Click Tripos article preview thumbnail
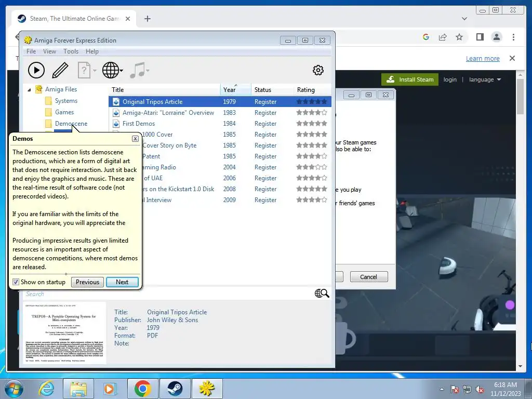532x399 pixels. point(64,333)
